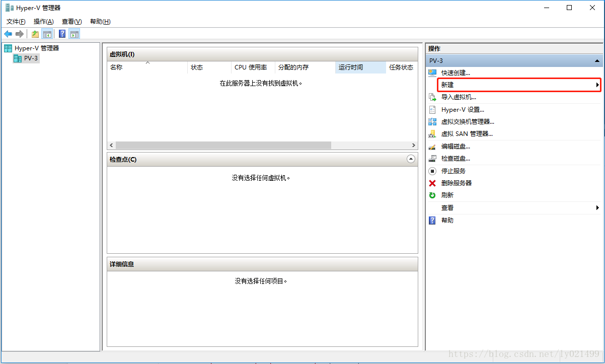
Task: Expand the 新建 submenu arrow
Action: coord(597,85)
